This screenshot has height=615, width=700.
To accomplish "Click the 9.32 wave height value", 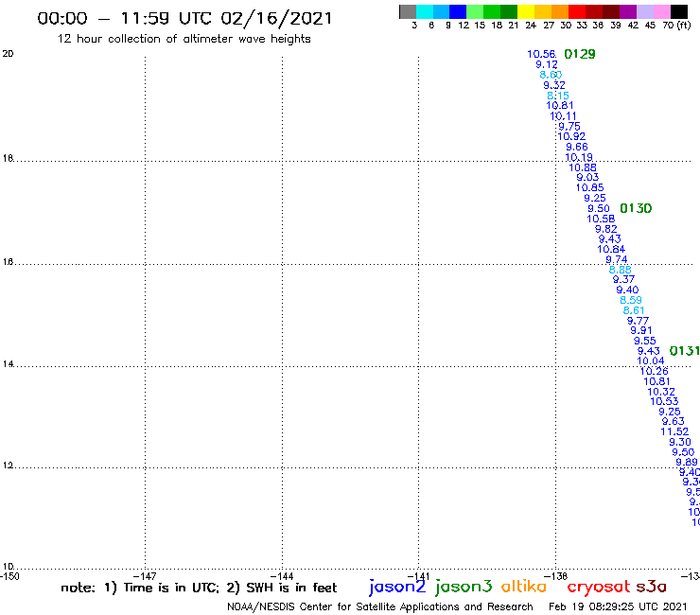I will tap(554, 85).
